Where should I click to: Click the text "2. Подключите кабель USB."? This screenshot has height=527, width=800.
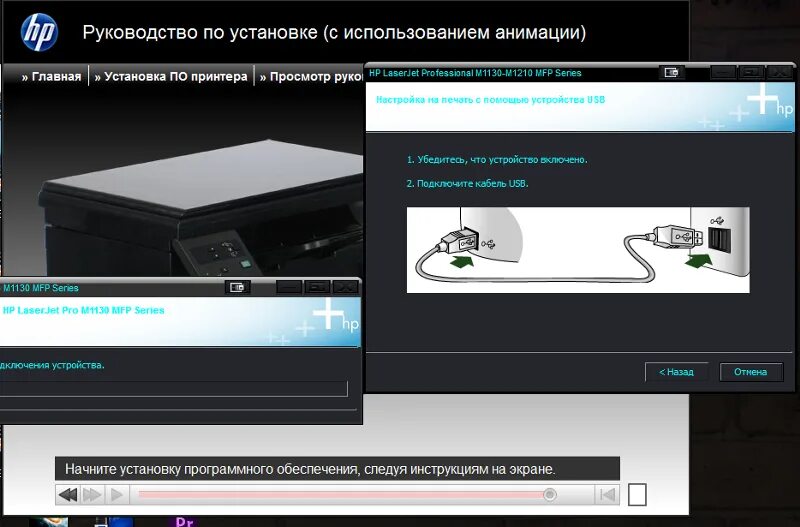pyautogui.click(x=467, y=184)
